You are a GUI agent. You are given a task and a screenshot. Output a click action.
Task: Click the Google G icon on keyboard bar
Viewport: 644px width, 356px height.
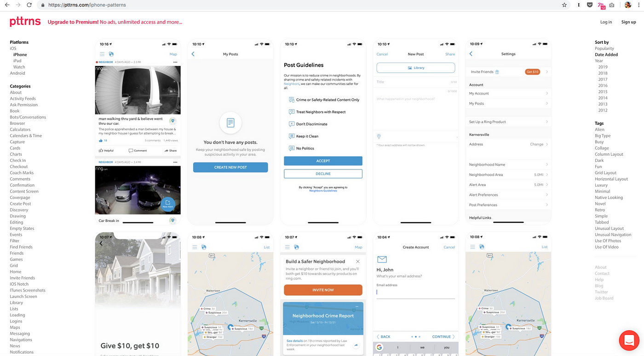[x=379, y=347]
